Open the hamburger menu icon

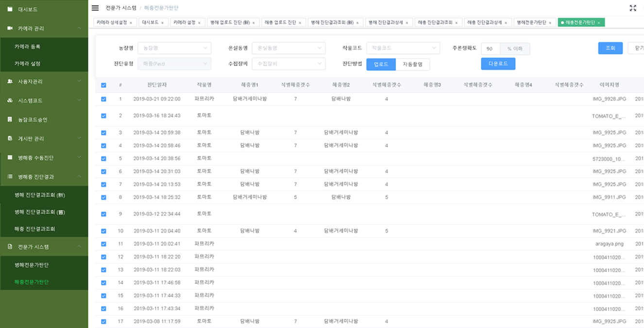[x=94, y=7]
